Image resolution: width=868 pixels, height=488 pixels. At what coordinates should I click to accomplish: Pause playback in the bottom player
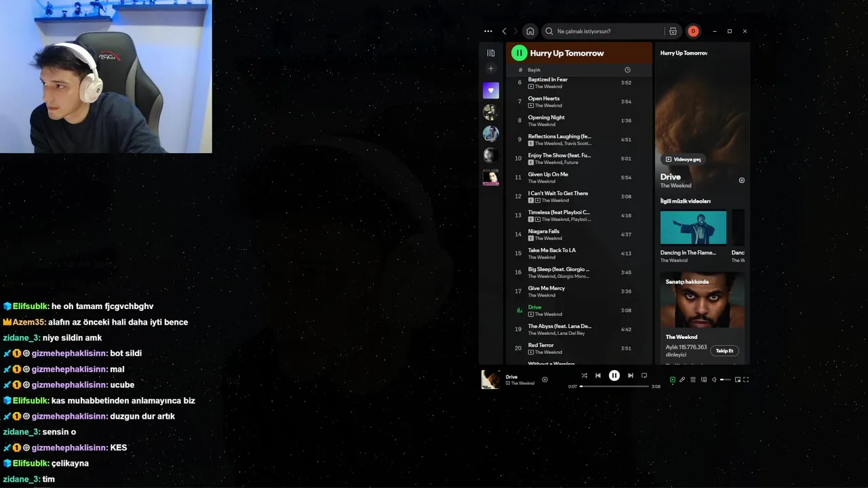[614, 375]
